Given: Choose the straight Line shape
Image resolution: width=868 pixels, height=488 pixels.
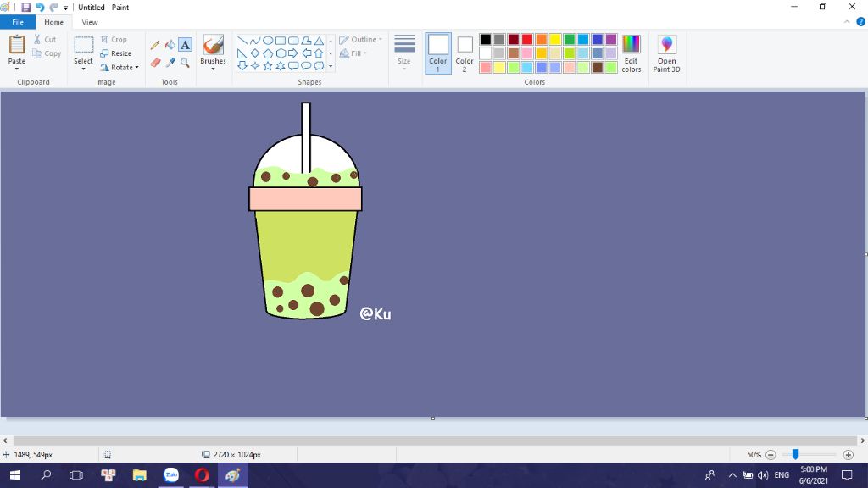Looking at the screenshot, I should click(x=242, y=41).
